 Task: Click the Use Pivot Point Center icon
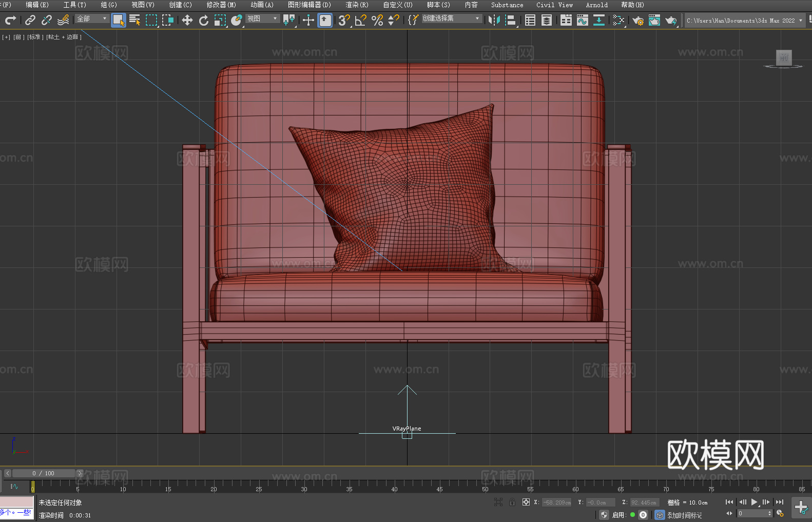(x=289, y=20)
